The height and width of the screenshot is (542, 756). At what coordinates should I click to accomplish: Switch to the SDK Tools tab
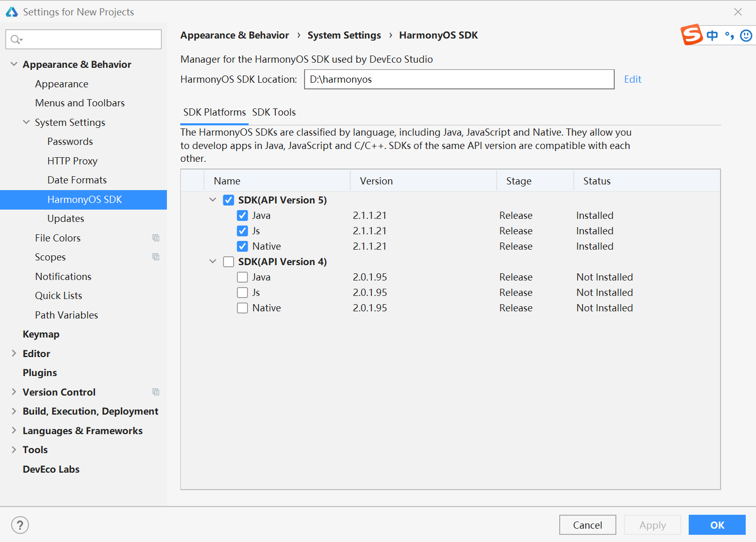click(274, 112)
